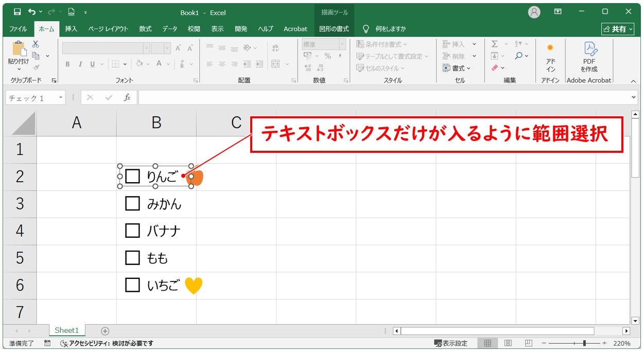Switch to the 図形の書式 tab
The height and width of the screenshot is (352, 644).
(334, 29)
